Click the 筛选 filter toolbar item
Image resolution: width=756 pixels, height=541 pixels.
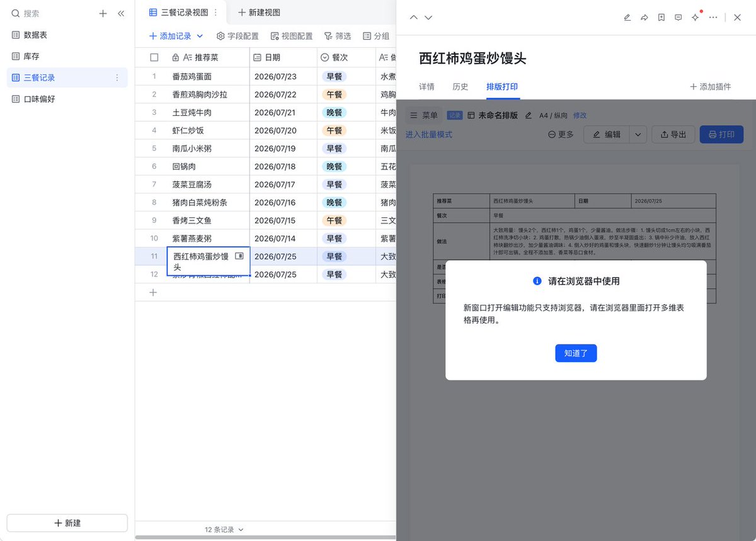(x=337, y=37)
